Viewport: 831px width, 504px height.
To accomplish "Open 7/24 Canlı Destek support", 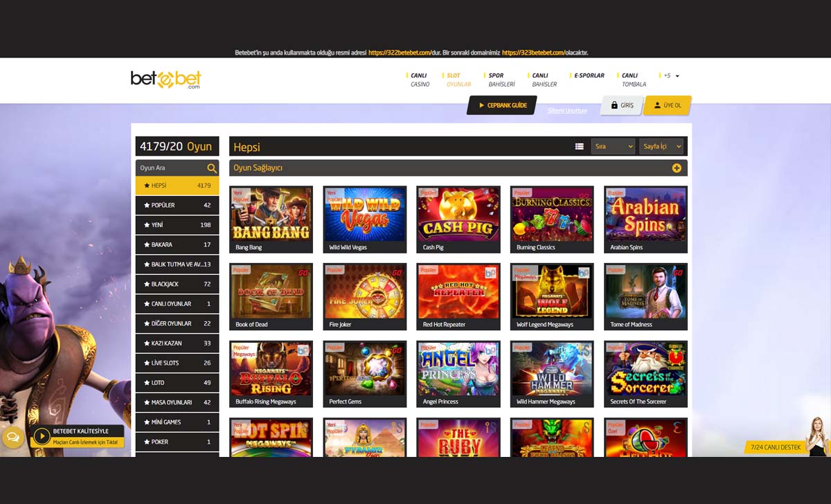I will pos(776,447).
